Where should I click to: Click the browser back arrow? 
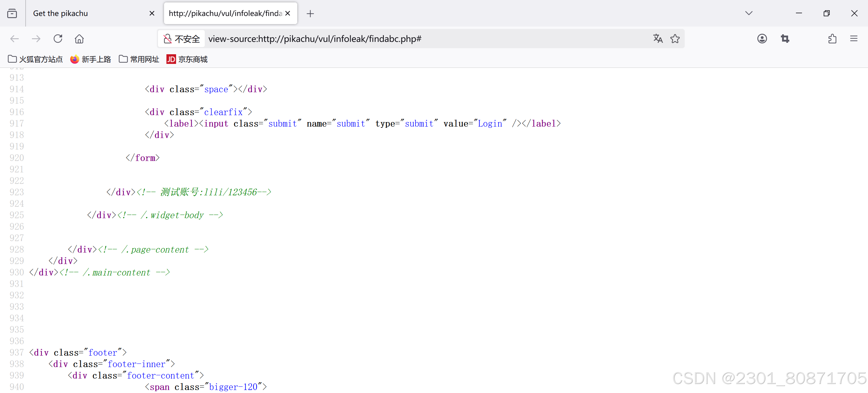[x=14, y=39]
